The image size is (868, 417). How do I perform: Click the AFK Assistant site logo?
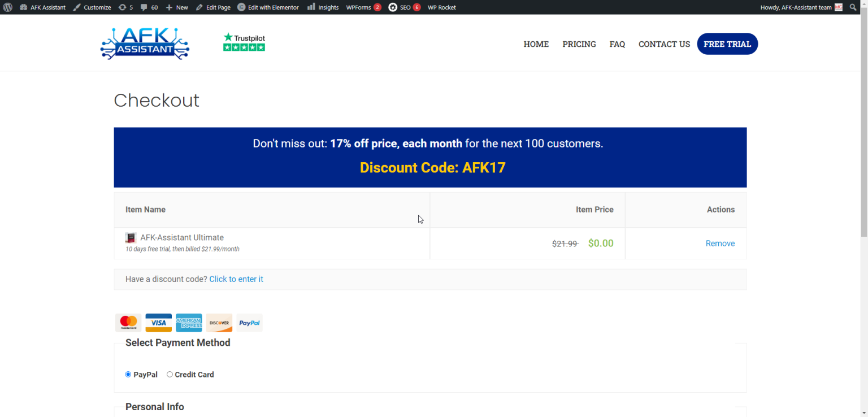(x=145, y=44)
